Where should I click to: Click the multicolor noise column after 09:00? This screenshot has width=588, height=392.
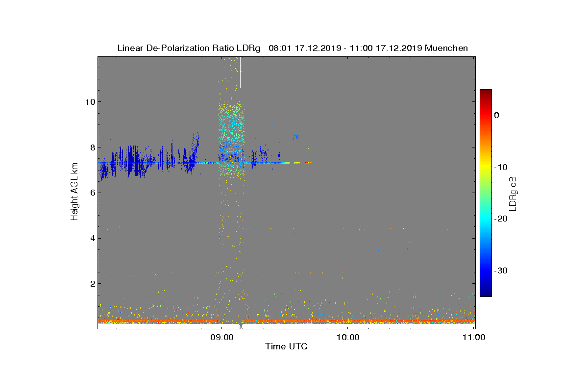[x=231, y=140]
